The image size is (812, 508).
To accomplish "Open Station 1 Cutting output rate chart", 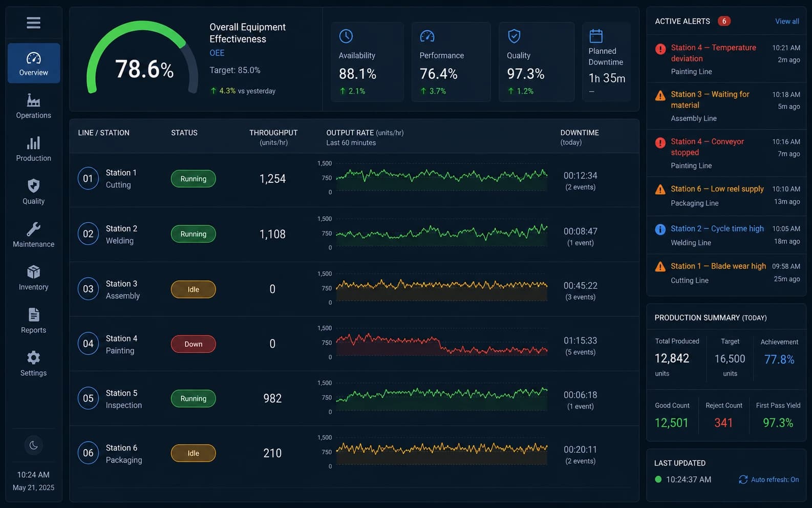I will [x=441, y=178].
